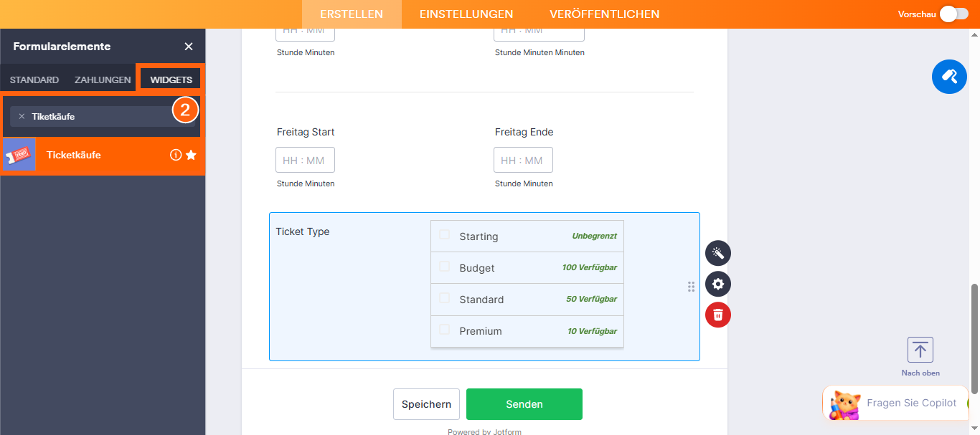
Task: Toggle the Vorschau preview switch
Action: pyautogui.click(x=954, y=14)
